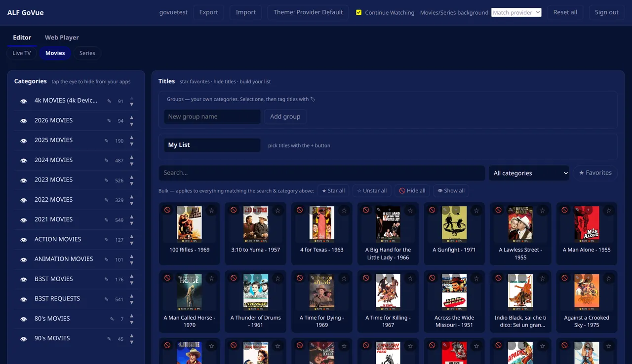Hide the 80's MOVIES category

(23, 319)
